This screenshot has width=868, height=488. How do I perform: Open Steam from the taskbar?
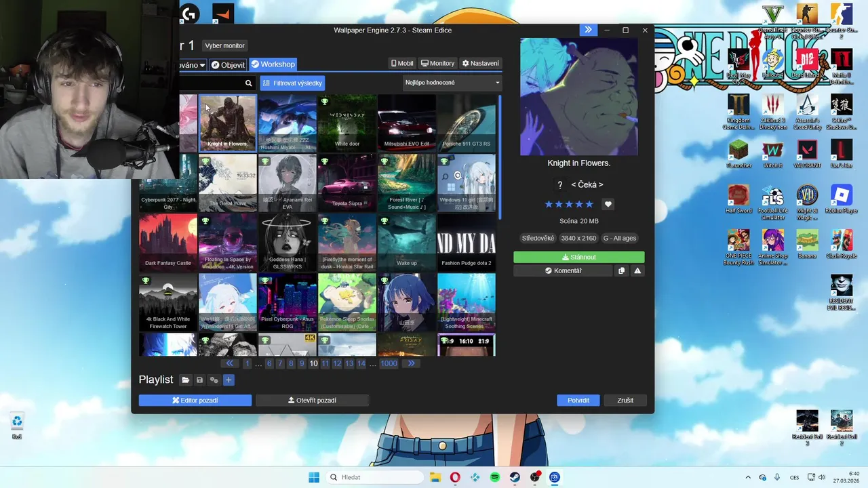515,477
